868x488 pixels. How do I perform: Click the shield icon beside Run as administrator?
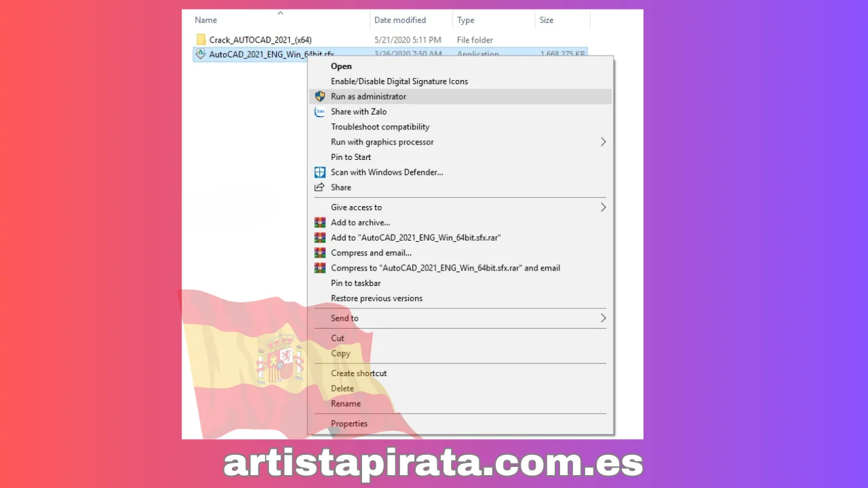pyautogui.click(x=320, y=96)
